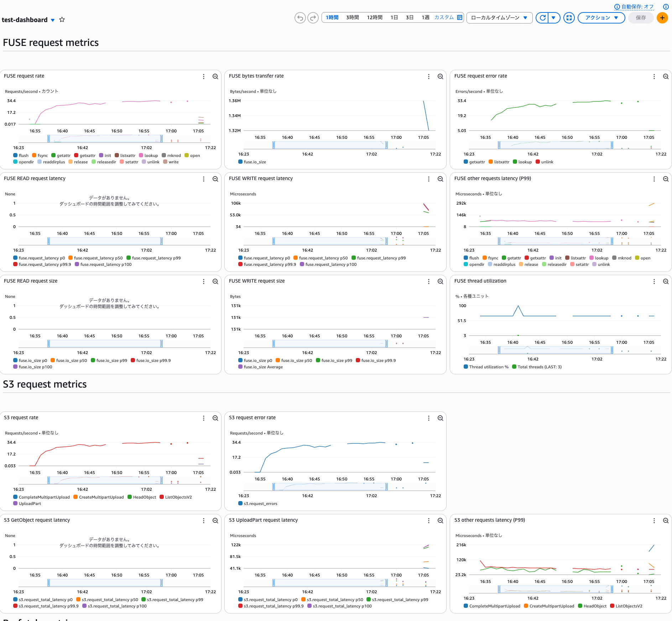Click the refresh icon in the toolbar

pyautogui.click(x=542, y=17)
